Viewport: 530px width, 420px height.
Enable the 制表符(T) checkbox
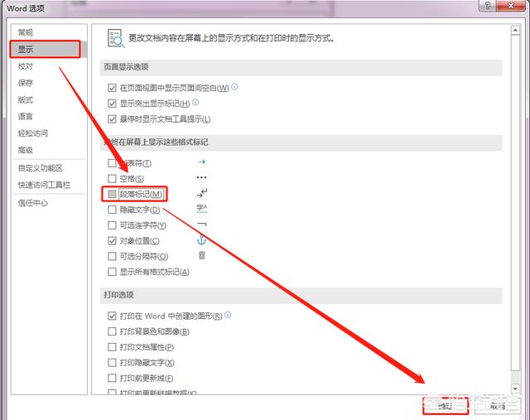[112, 163]
